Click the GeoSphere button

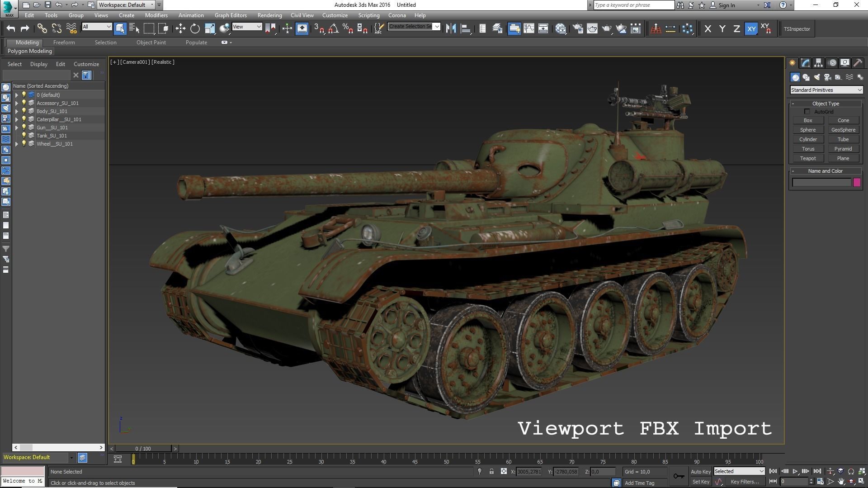coord(843,130)
